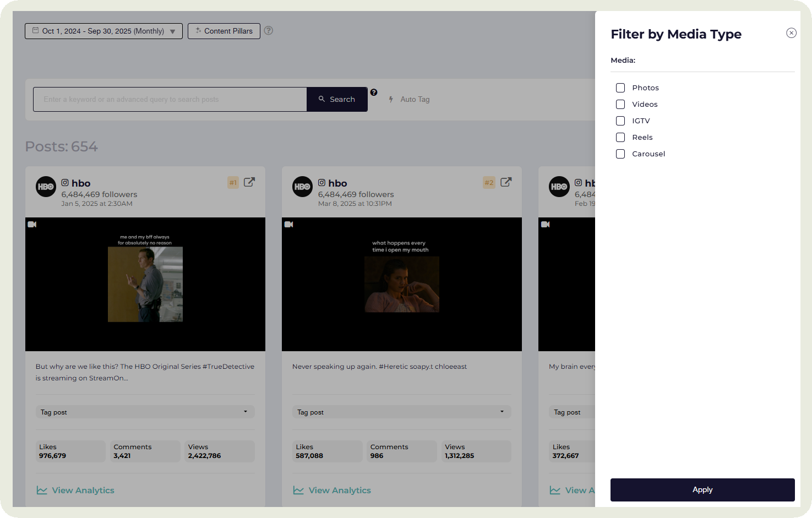812x518 pixels.
Task: Click the black help icon next to Search
Action: click(x=374, y=92)
